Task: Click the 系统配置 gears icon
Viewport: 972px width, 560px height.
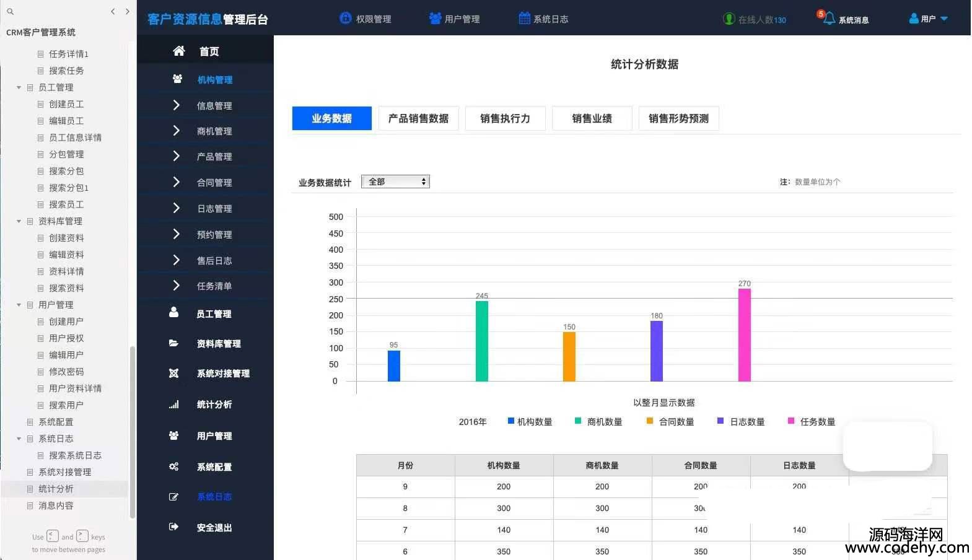Action: click(174, 466)
